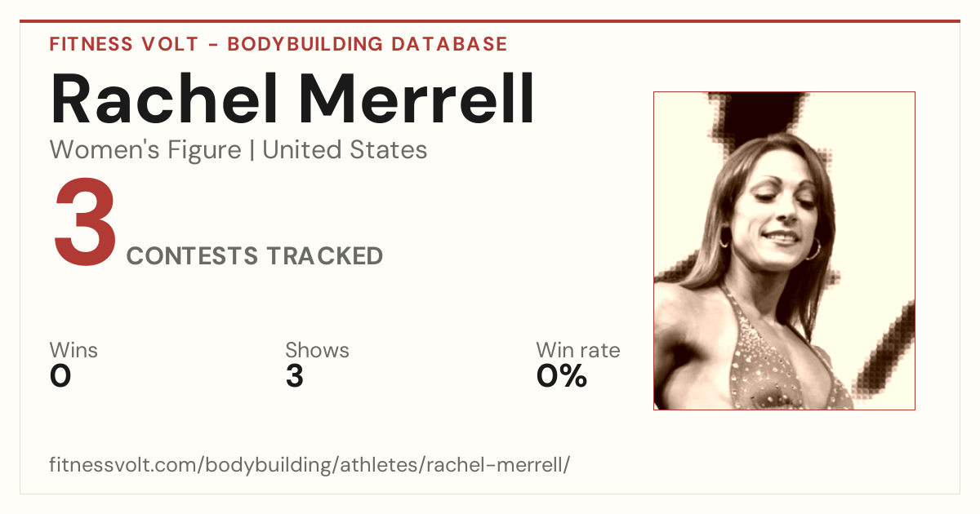The height and width of the screenshot is (514, 980).
Task: Select the Shows value 3
Action: tap(295, 376)
